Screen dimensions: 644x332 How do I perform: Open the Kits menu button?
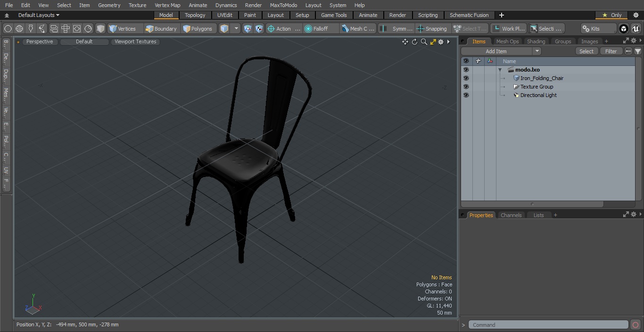tap(599, 29)
